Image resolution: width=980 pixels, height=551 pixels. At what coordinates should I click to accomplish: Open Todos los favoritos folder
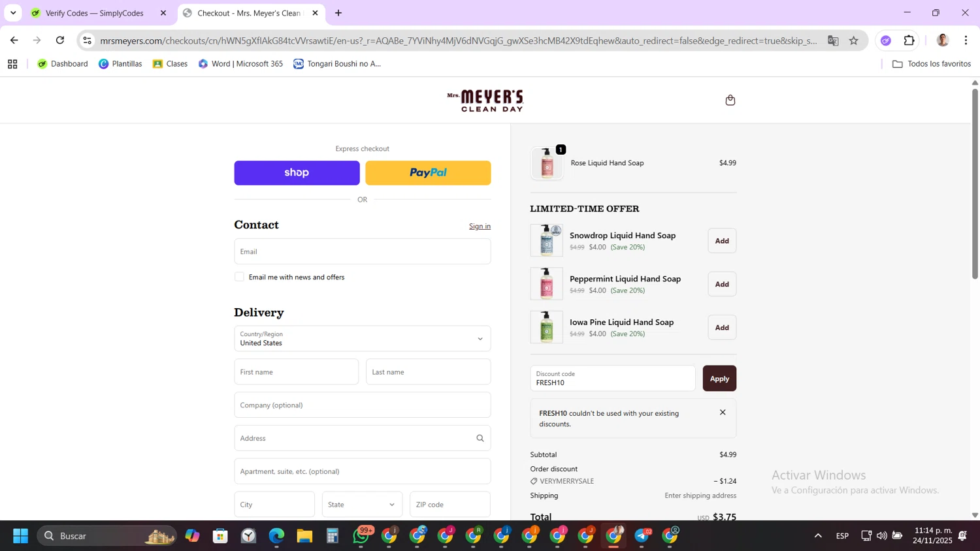click(932, 64)
